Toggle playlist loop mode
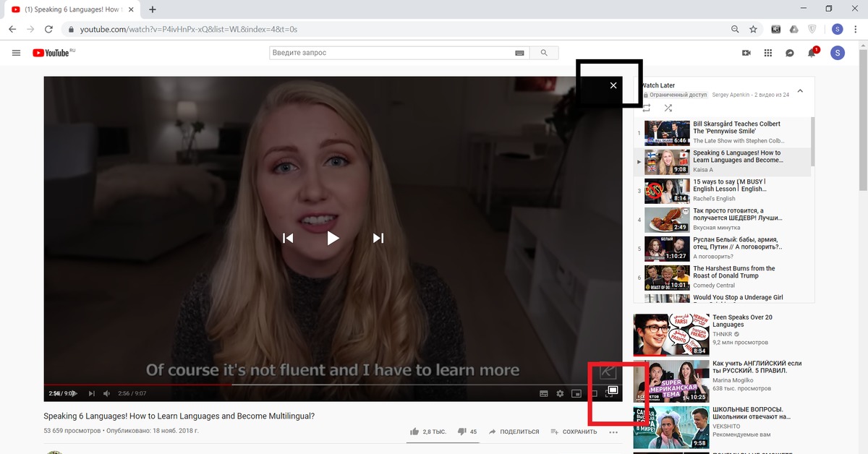 point(646,108)
